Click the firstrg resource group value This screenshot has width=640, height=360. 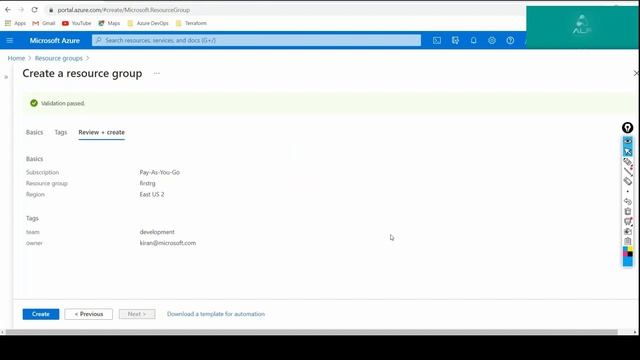click(147, 183)
